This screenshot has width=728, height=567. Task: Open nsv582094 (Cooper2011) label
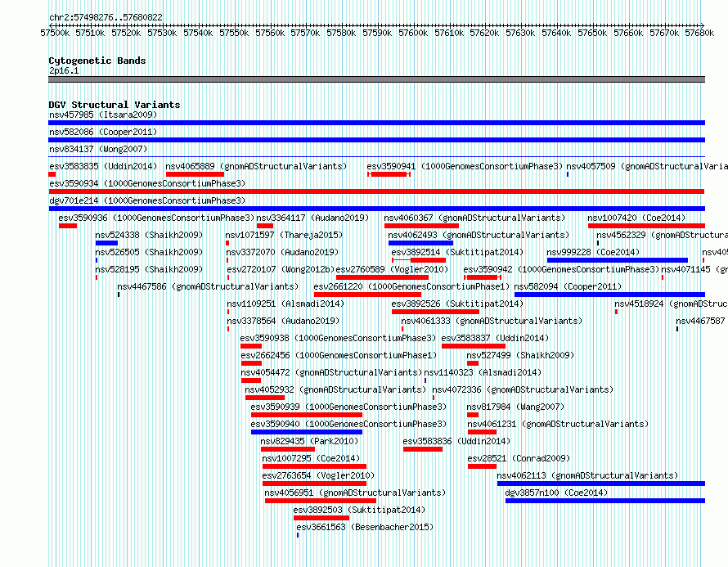pos(568,286)
